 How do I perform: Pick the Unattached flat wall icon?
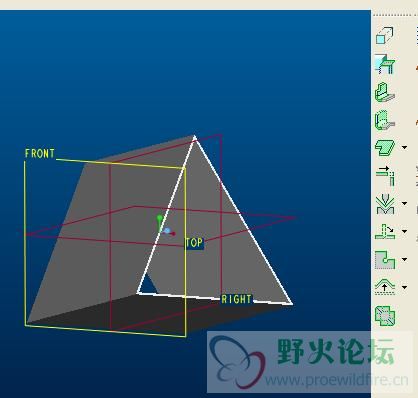pos(385,148)
